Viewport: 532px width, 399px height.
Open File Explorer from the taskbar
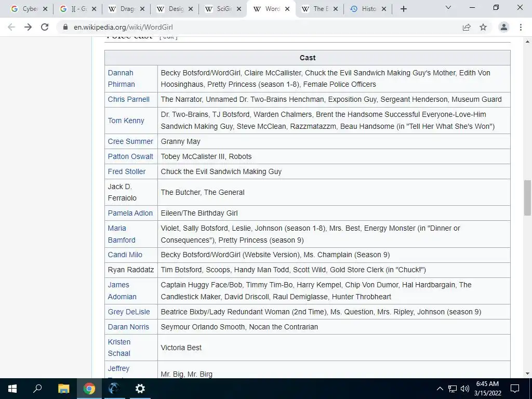(63, 389)
